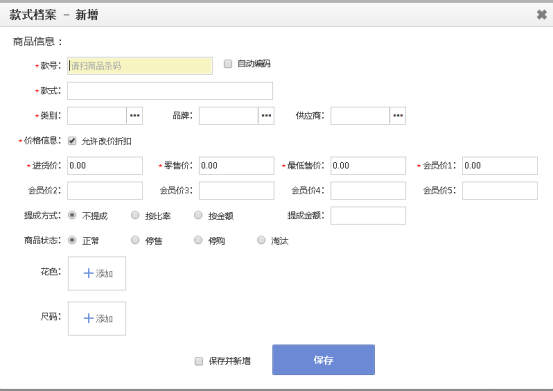Click the 会员价5 input field
This screenshot has height=391, width=553.
500,191
